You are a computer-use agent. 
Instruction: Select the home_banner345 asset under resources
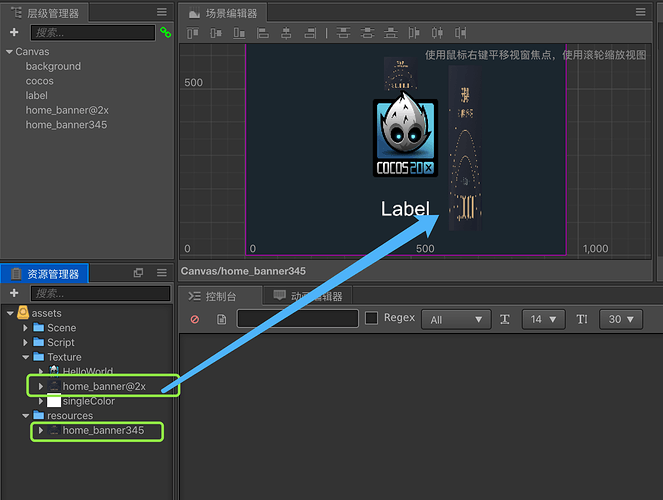104,430
